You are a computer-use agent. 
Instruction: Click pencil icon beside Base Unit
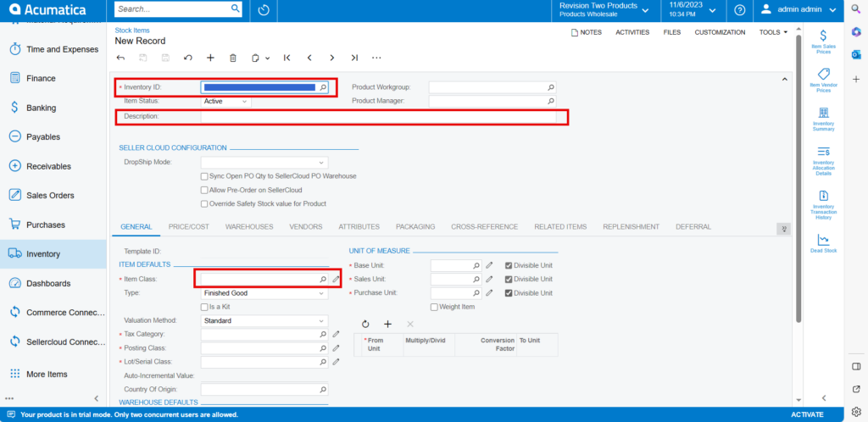point(489,265)
